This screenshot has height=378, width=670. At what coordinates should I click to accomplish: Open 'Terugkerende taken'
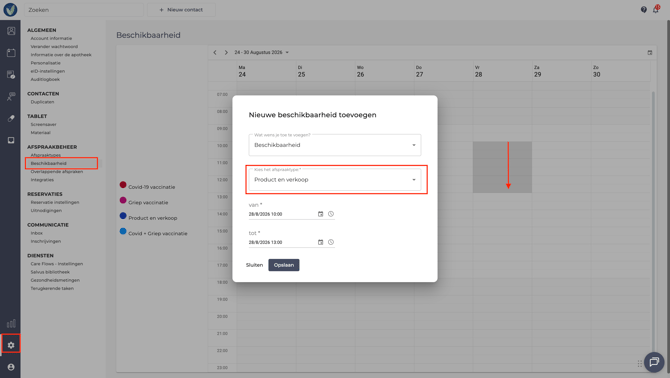click(x=52, y=288)
